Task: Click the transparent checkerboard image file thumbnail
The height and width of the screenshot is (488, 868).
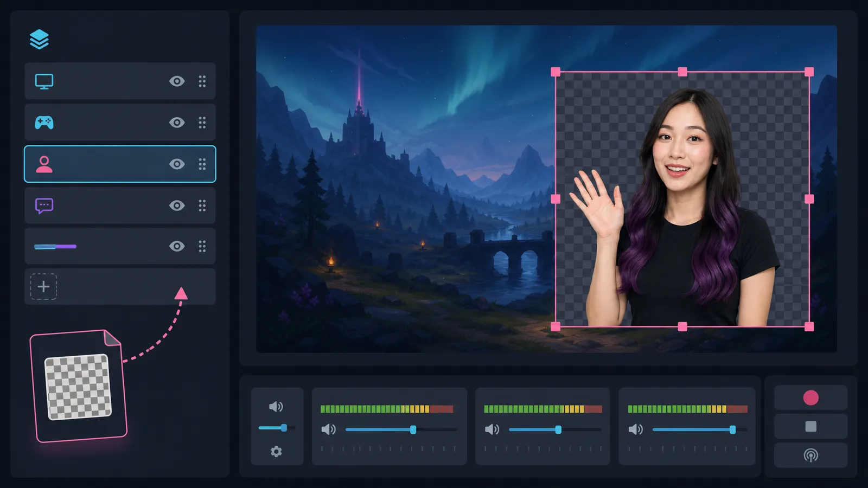Action: pyautogui.click(x=78, y=387)
